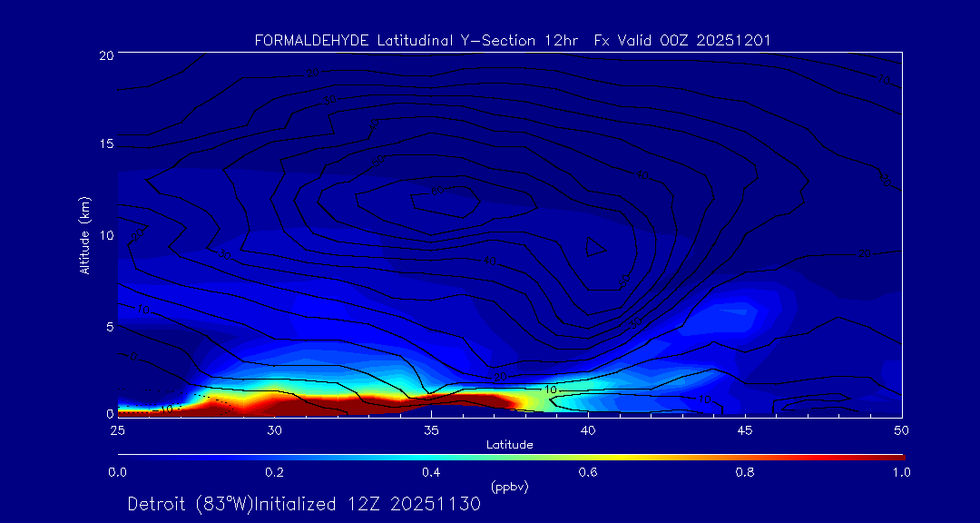Click the latitude axis tick label 50
The height and width of the screenshot is (523, 980).
coord(902,431)
